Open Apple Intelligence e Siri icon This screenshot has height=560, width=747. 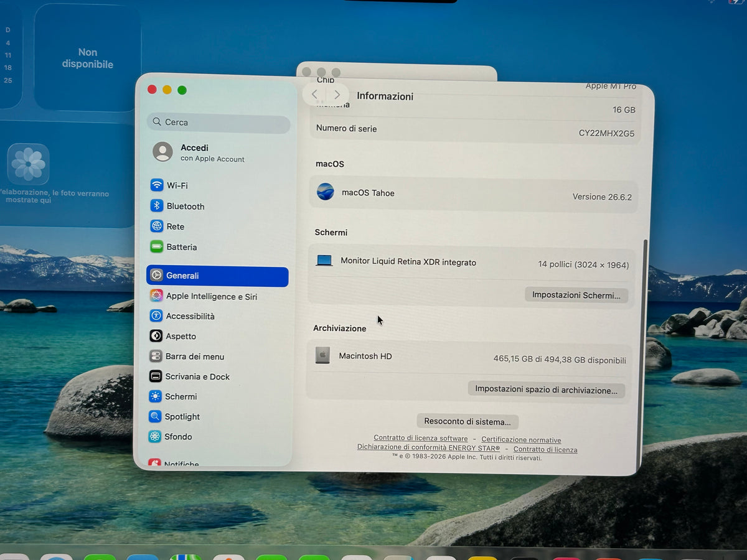coord(156,296)
